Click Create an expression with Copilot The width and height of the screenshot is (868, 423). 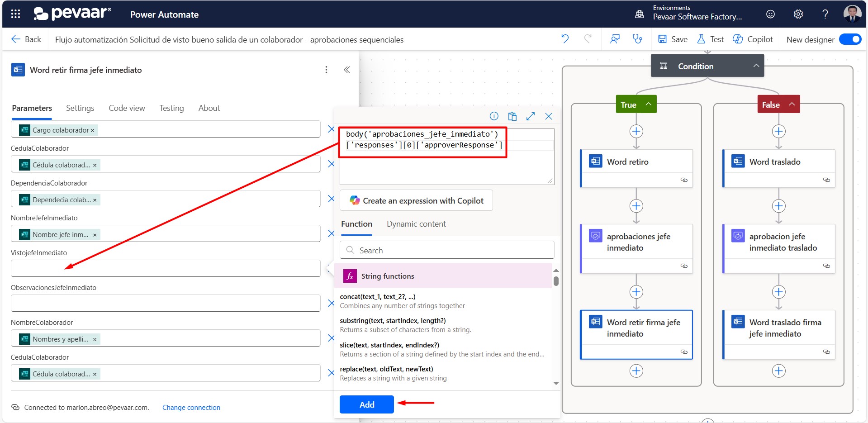tap(416, 200)
